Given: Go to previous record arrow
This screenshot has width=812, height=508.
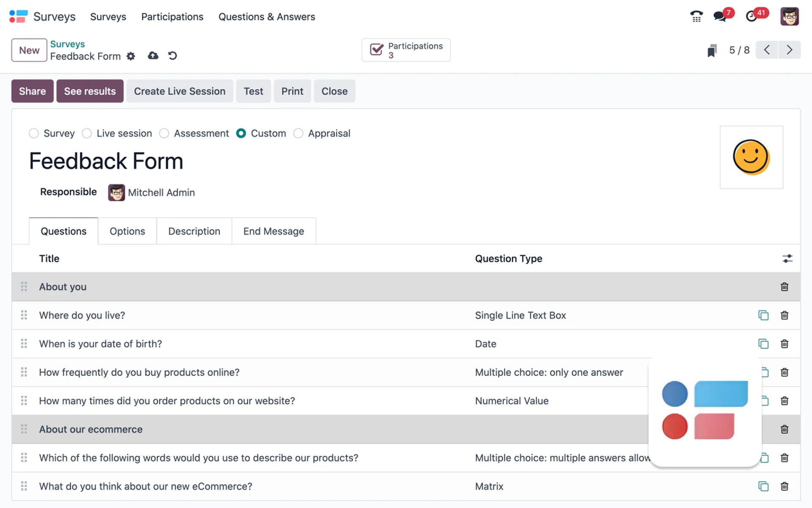Looking at the screenshot, I should 767,50.
